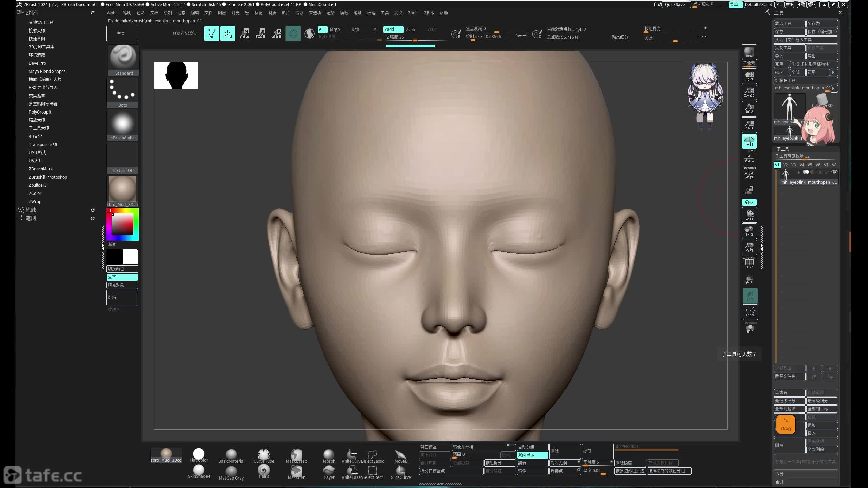
Task: Toggle the 地网格 floor grid
Action: [x=749, y=159]
